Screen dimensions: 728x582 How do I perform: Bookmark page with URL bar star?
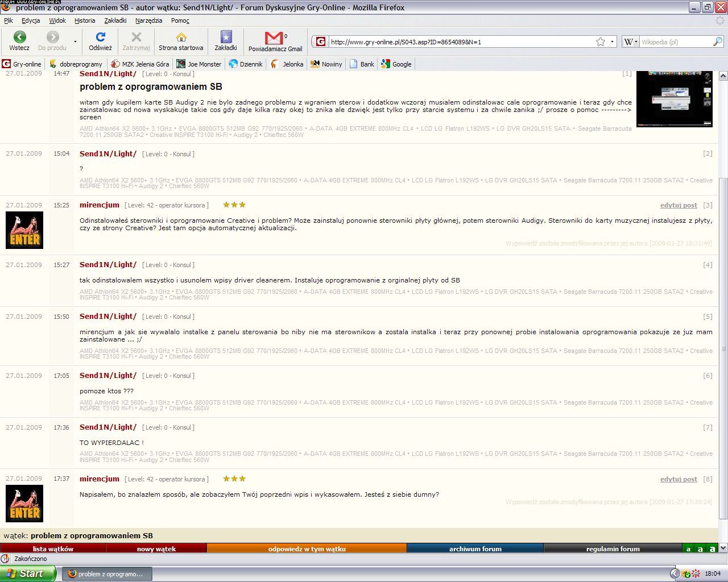(601, 41)
